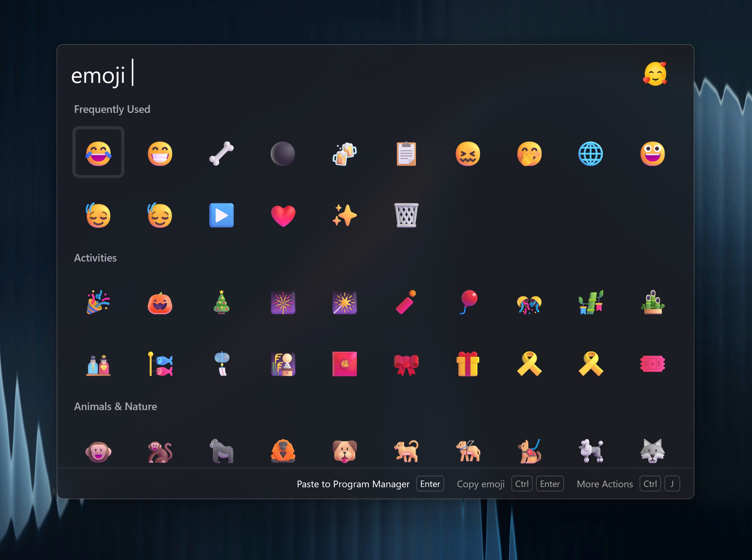Choose the bone emoji
This screenshot has height=560, width=752.
coord(221,153)
